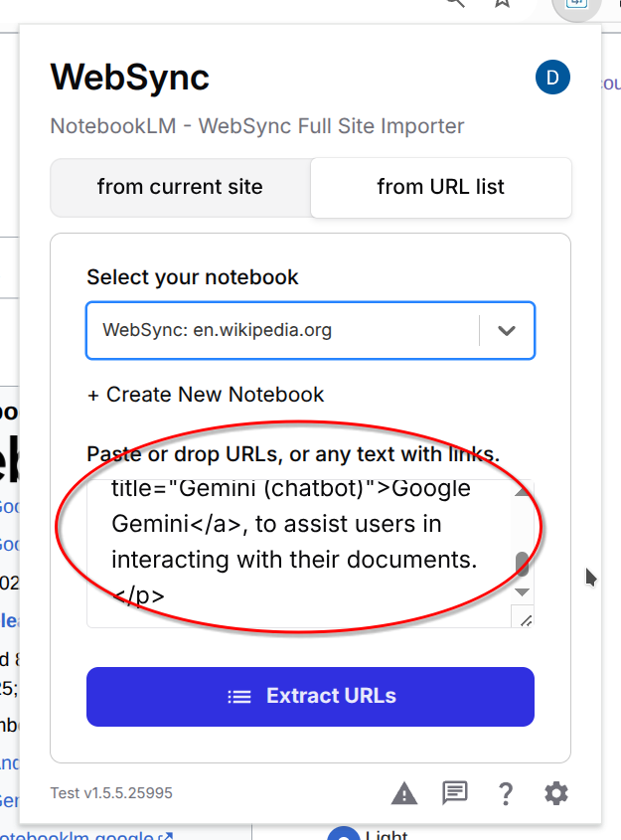Click the bookmark star icon

(502, 5)
